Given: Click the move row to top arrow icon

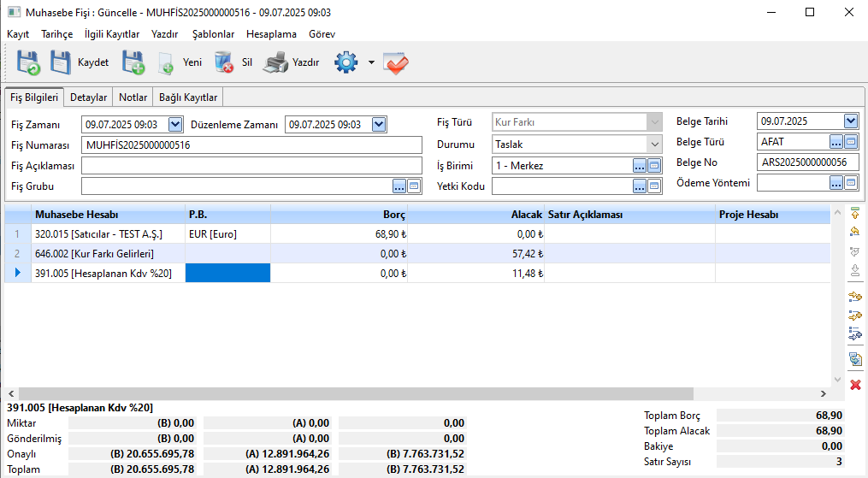Looking at the screenshot, I should tap(854, 212).
